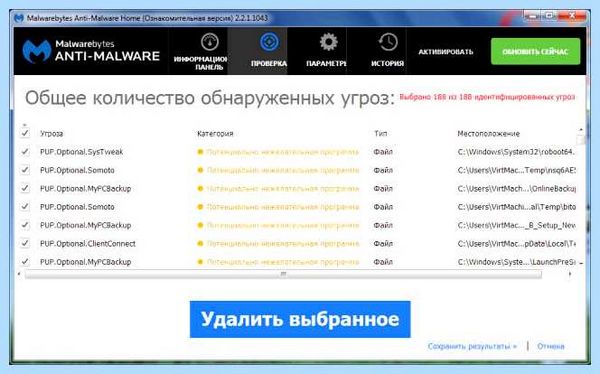600x374 pixels.
Task: Sort by the Местоположение column header
Action: pyautogui.click(x=488, y=134)
